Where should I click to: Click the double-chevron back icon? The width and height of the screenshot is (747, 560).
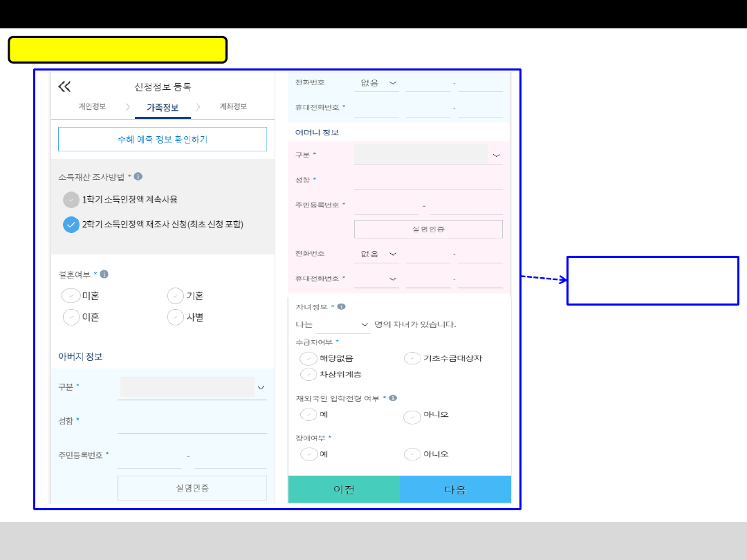click(64, 86)
